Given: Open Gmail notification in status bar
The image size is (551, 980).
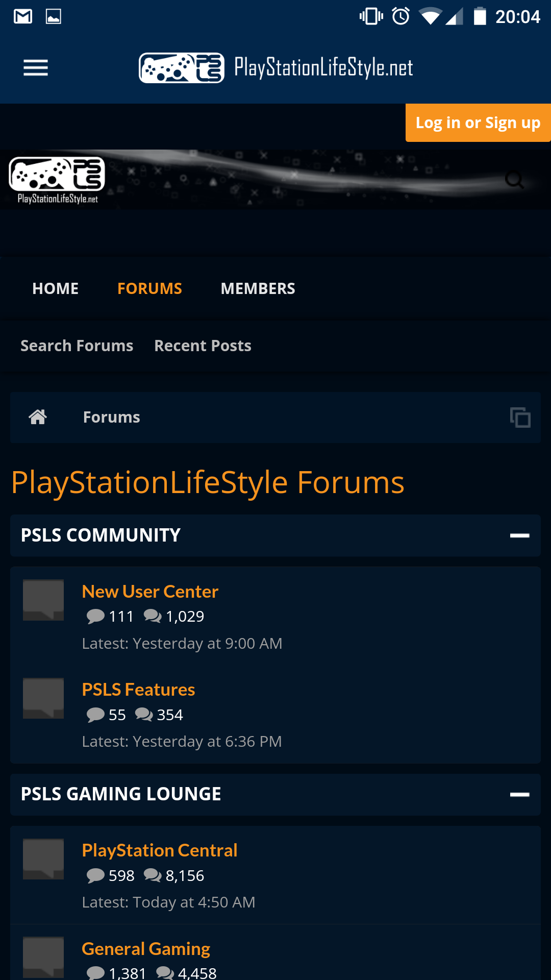Looking at the screenshot, I should coord(23,16).
